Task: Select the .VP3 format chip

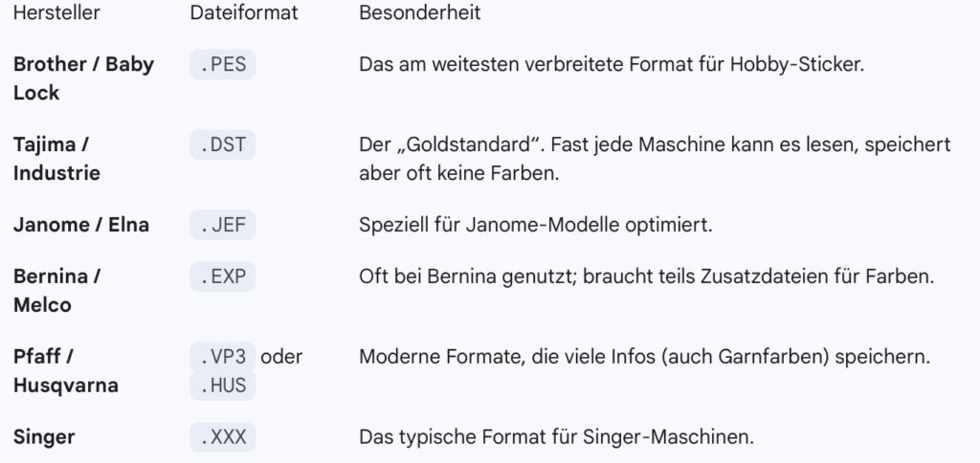Action: click(222, 358)
